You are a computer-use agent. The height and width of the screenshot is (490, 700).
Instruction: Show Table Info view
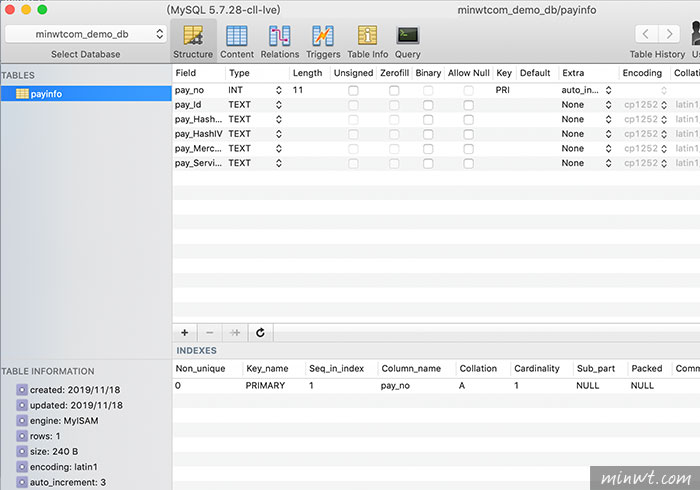[x=367, y=36]
